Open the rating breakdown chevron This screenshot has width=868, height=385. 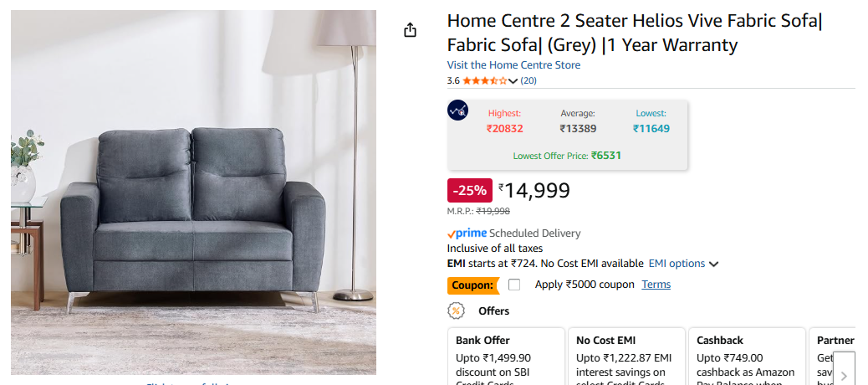click(513, 81)
